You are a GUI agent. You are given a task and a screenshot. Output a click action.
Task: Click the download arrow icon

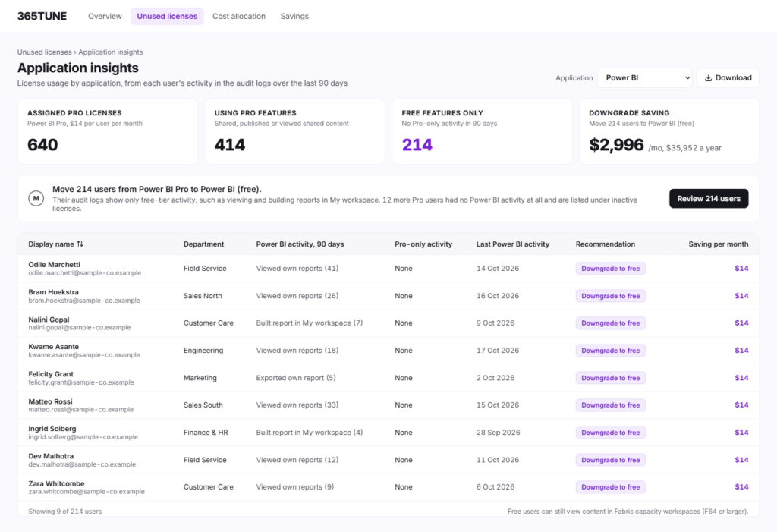pos(708,78)
